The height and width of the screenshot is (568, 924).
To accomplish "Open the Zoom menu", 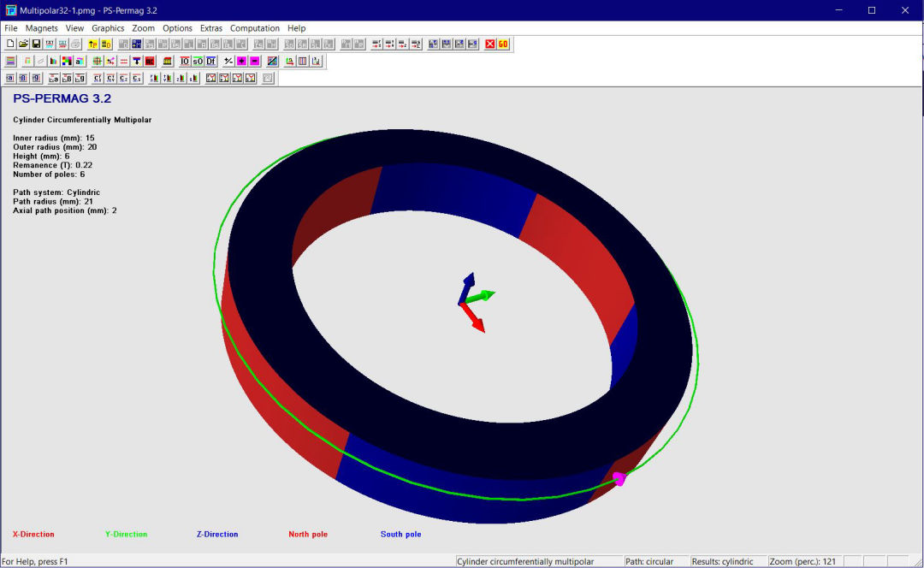I will tap(143, 28).
